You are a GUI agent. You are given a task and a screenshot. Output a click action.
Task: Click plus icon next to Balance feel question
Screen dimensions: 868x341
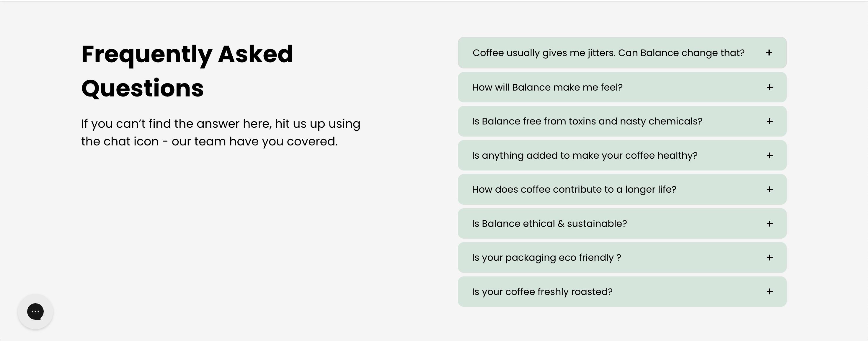(x=770, y=88)
